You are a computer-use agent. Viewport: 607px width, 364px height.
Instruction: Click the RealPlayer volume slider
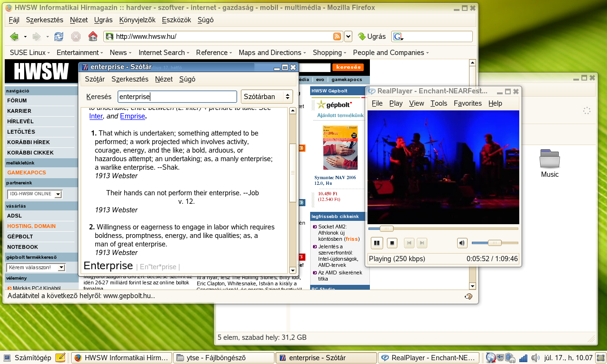point(495,243)
